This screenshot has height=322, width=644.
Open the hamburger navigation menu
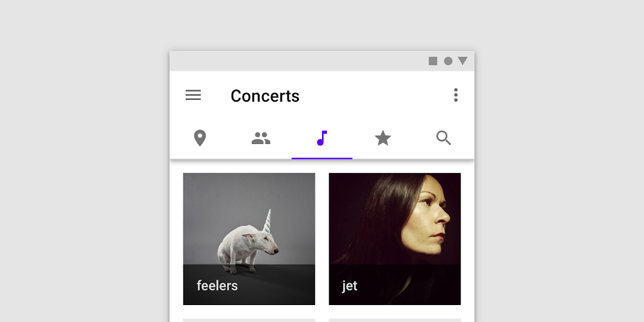pos(193,95)
